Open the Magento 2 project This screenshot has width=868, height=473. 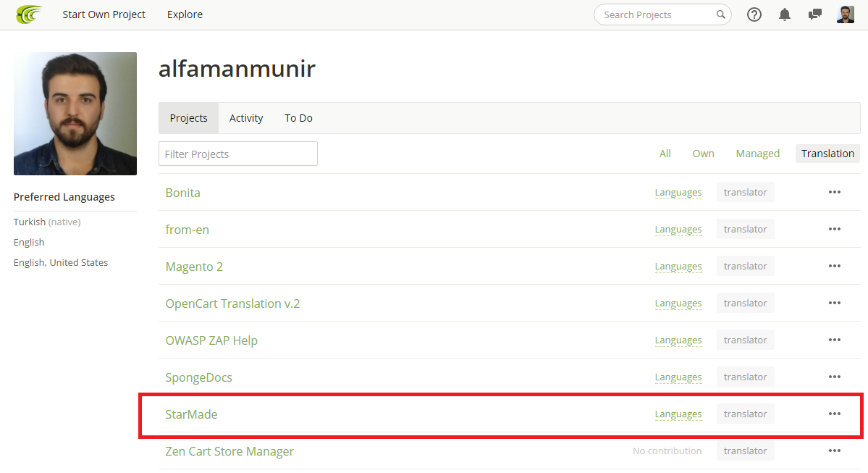pos(194,267)
